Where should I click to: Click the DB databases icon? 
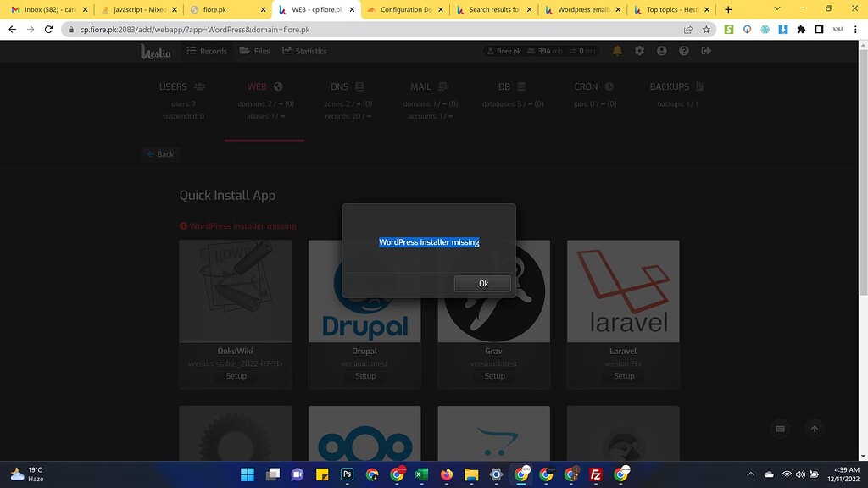point(520,86)
